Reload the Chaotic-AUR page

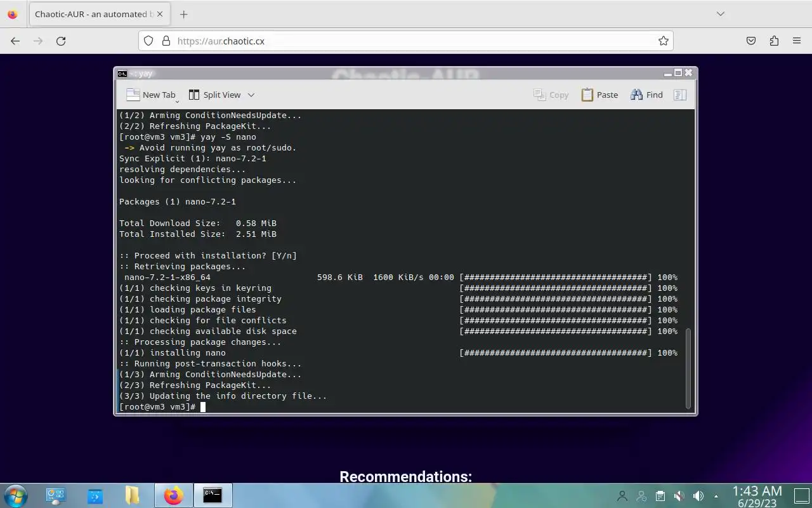(x=61, y=41)
